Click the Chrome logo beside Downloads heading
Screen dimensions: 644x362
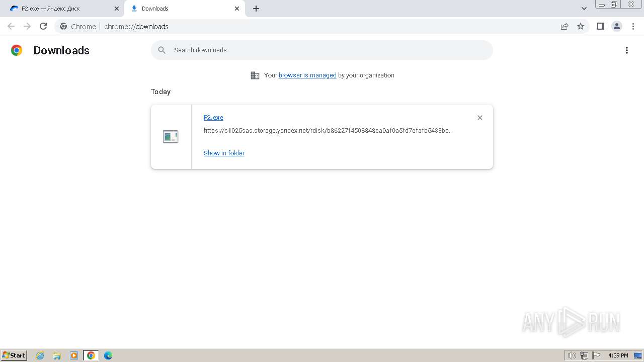coord(17,50)
